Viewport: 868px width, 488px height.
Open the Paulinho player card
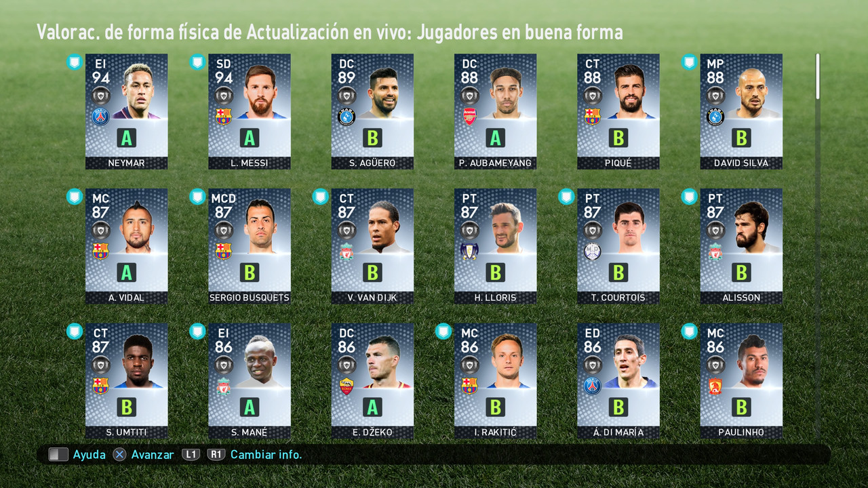[741, 381]
